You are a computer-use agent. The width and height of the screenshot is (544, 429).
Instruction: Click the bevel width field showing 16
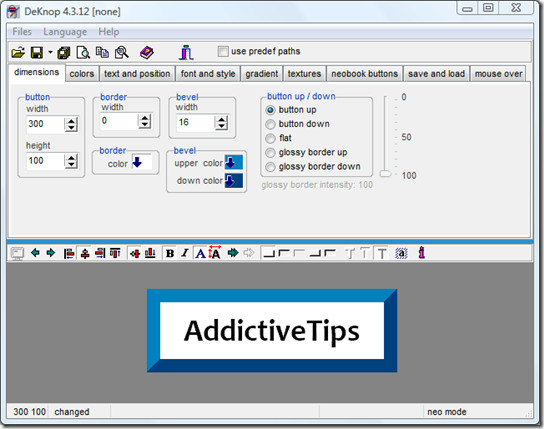[195, 122]
